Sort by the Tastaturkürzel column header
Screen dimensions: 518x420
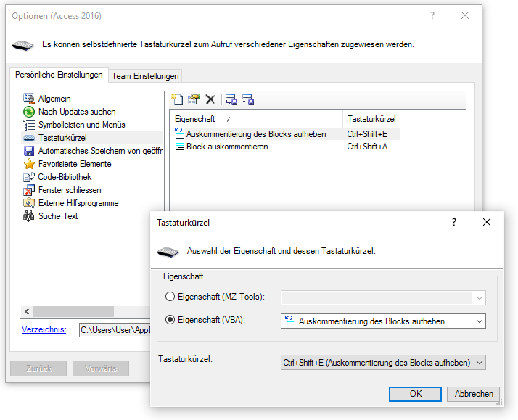(x=371, y=119)
